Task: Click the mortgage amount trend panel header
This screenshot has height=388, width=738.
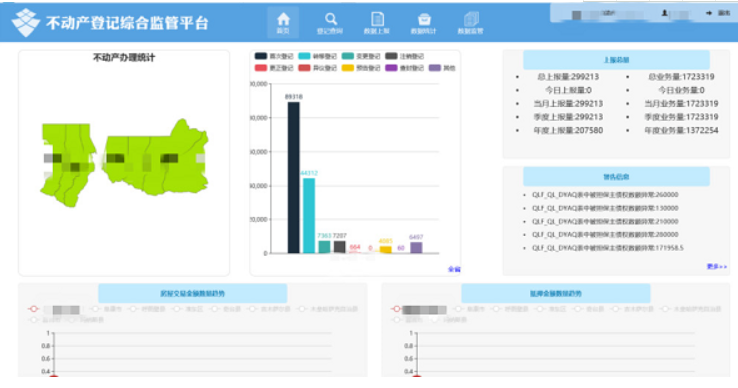Action: click(x=556, y=293)
